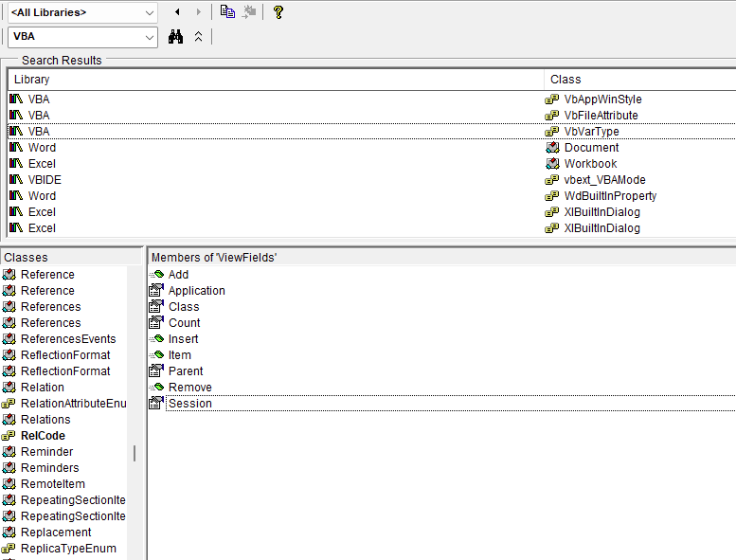
Task: Click the Document class icon in results
Action: [552, 148]
